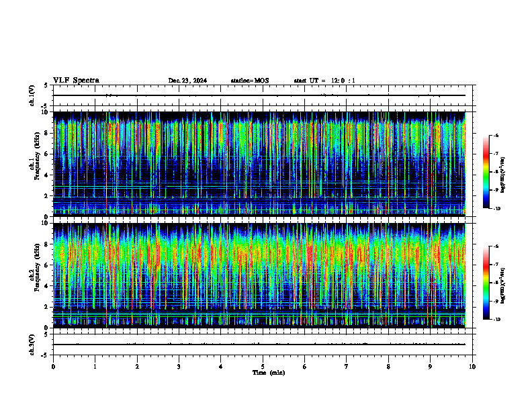Select the ch.2 "Frequency (kHz)" axis label

coord(37,267)
